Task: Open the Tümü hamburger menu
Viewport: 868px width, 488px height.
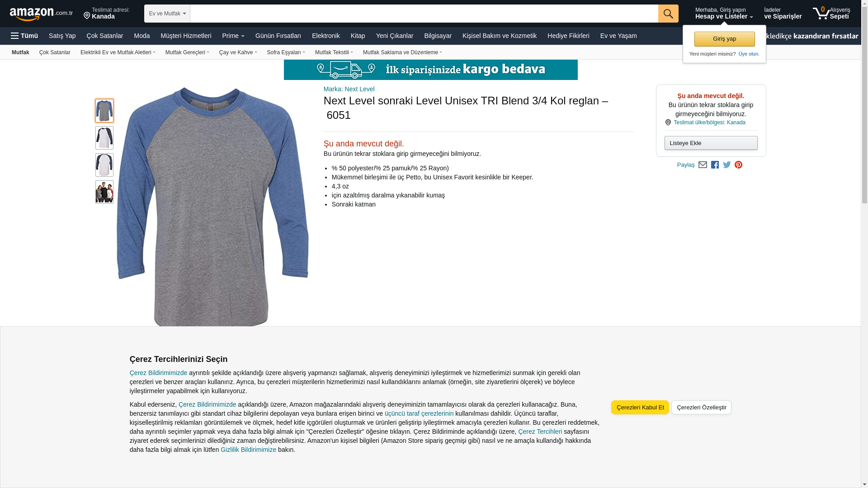Action: [24, 36]
